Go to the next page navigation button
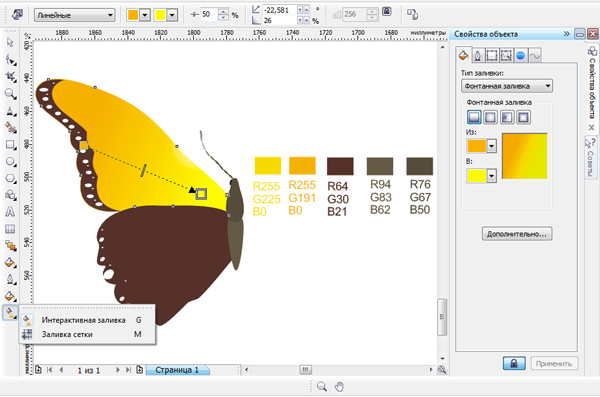This screenshot has width=600, height=397. (x=117, y=369)
